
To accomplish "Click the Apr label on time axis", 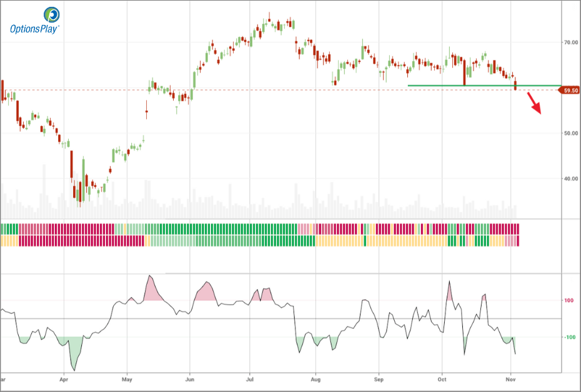I will click(64, 378).
